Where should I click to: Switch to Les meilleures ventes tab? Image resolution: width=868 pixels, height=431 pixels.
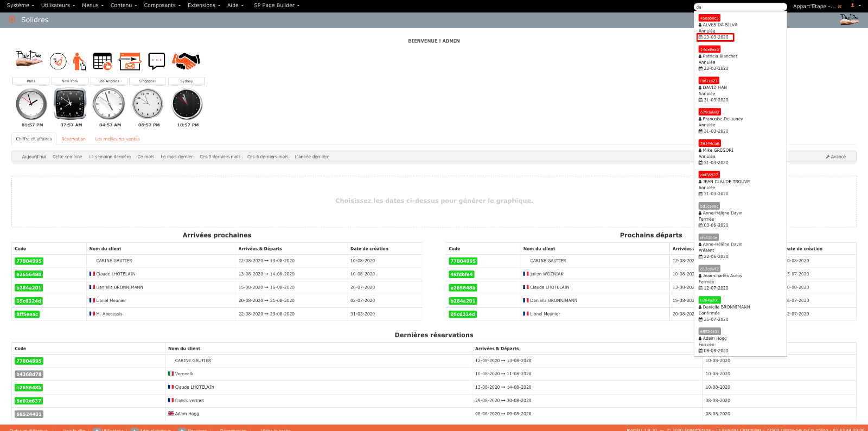click(117, 139)
